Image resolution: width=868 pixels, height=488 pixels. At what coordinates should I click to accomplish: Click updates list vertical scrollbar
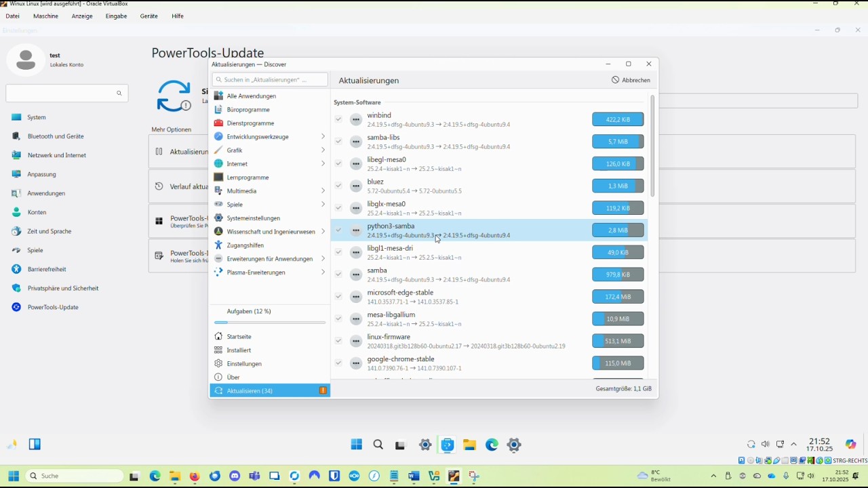point(652,146)
